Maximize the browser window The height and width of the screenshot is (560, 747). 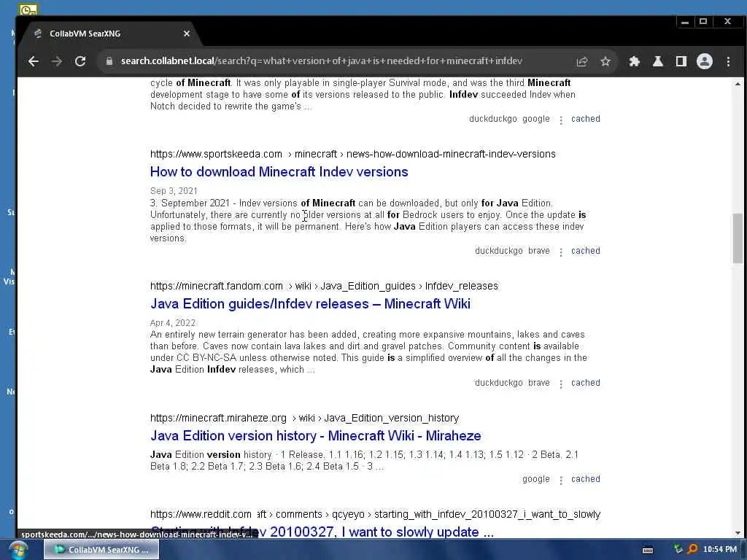(x=703, y=22)
